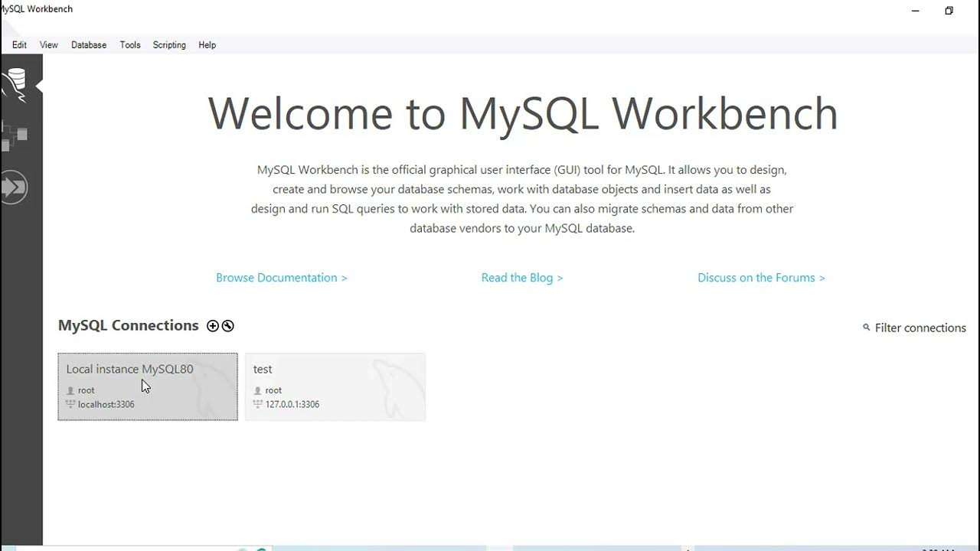Click 127.0.0.1:3306 host text
Screen dimensions: 980x551
pyautogui.click(x=292, y=404)
